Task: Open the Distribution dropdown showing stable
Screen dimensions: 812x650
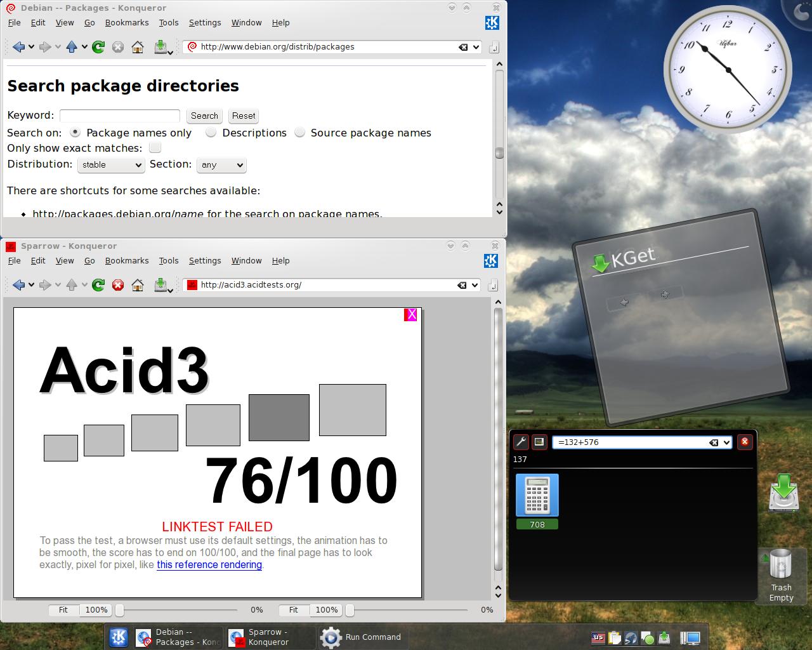Action: tap(111, 165)
